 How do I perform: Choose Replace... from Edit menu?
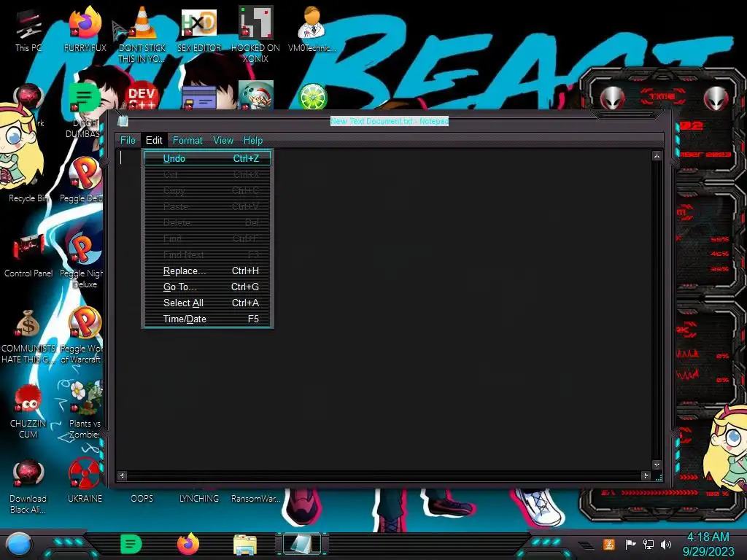click(x=207, y=271)
